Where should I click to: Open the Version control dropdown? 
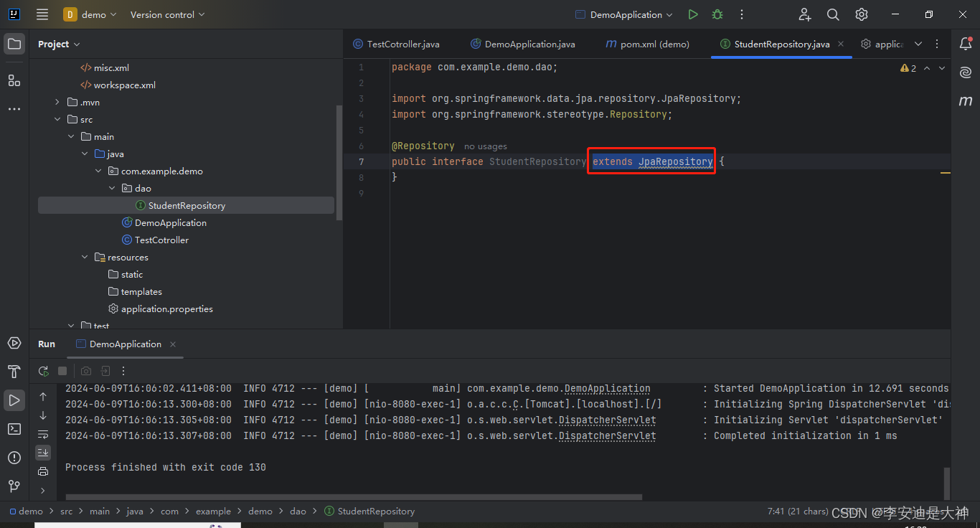click(167, 14)
